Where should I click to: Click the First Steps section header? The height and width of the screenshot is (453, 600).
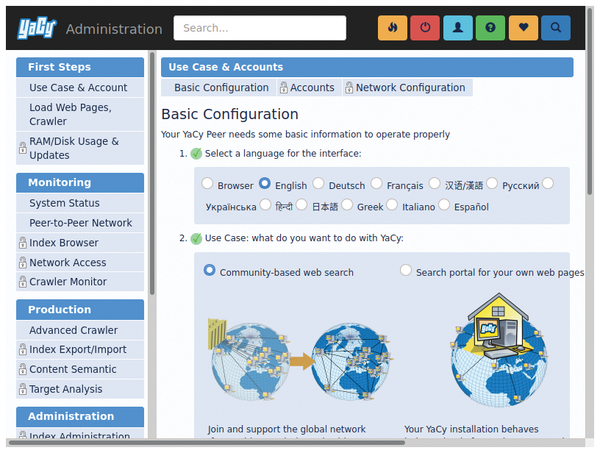[80, 67]
